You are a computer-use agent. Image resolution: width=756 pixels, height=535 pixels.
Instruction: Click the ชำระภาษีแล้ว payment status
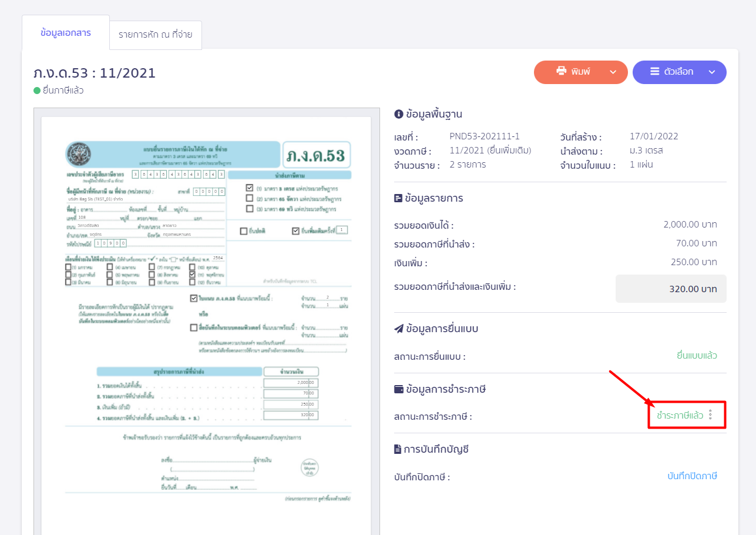tap(680, 416)
